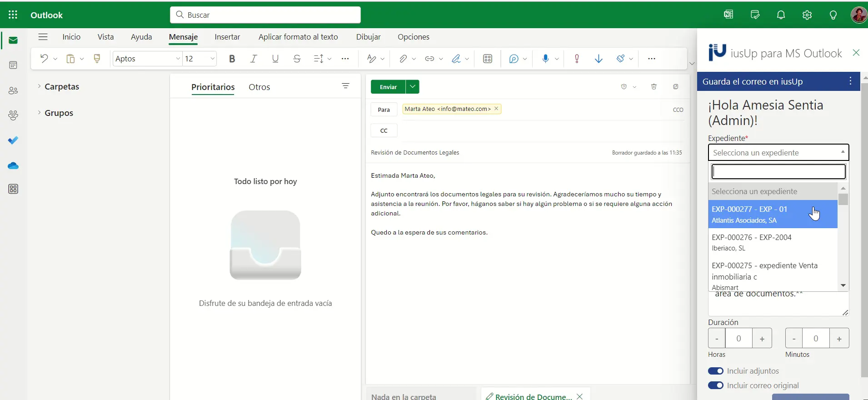Toggle italic text formatting
The image size is (868, 400).
[x=254, y=59]
